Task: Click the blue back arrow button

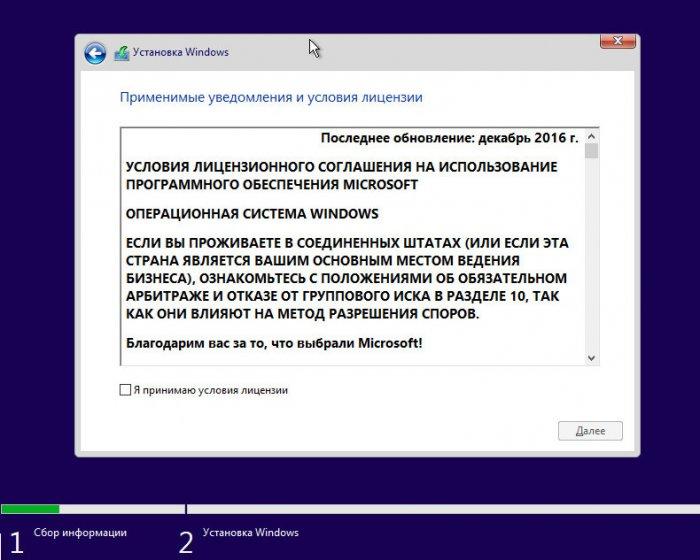Action: click(95, 54)
